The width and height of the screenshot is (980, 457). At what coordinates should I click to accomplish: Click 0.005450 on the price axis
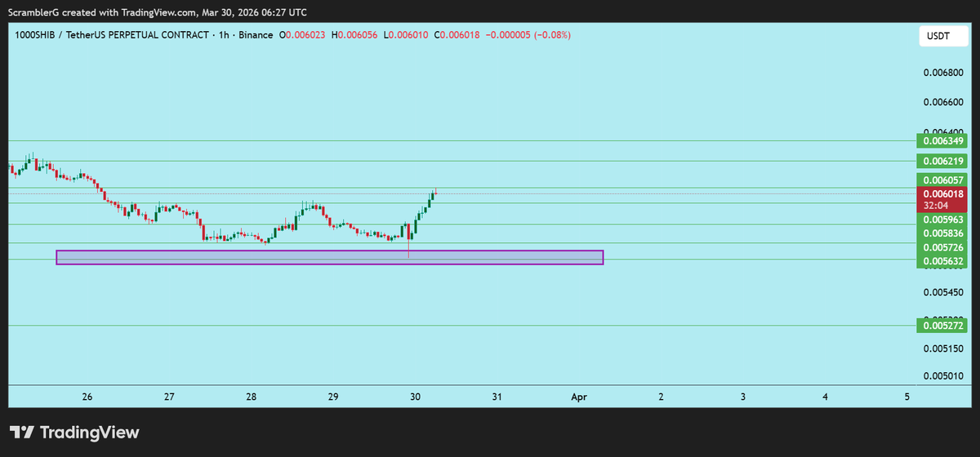[x=944, y=292]
